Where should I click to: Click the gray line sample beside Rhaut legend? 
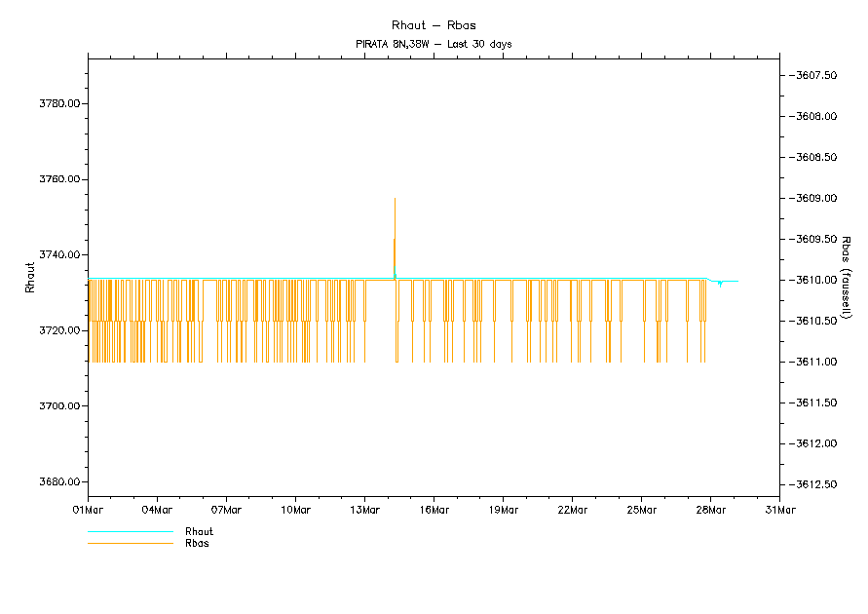pos(130,532)
